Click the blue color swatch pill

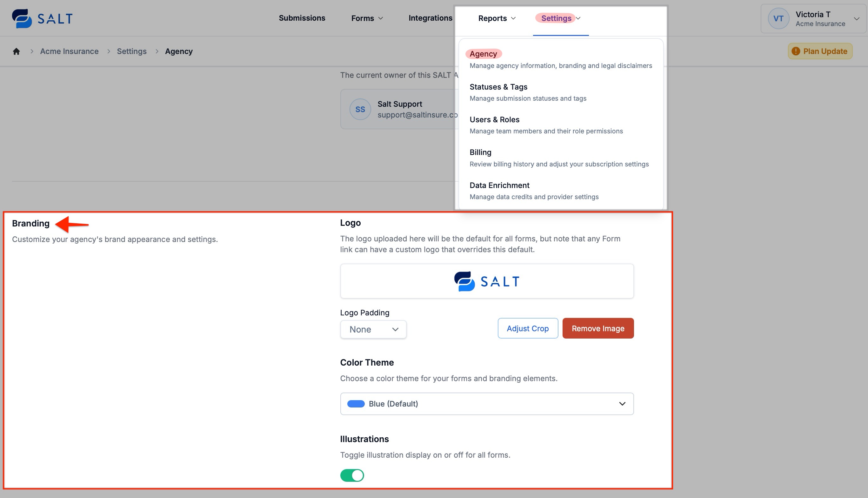pyautogui.click(x=356, y=404)
